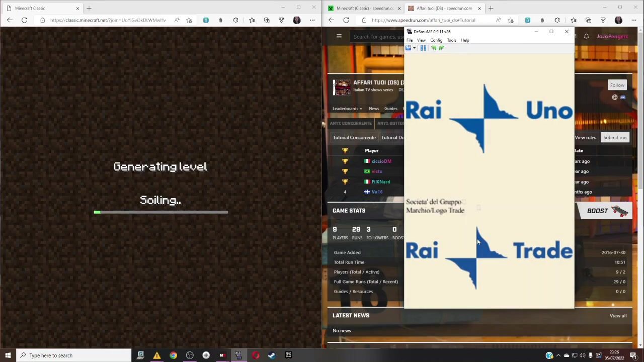
Task: Click the Discord icon under Follow button
Action: [x=623, y=98]
